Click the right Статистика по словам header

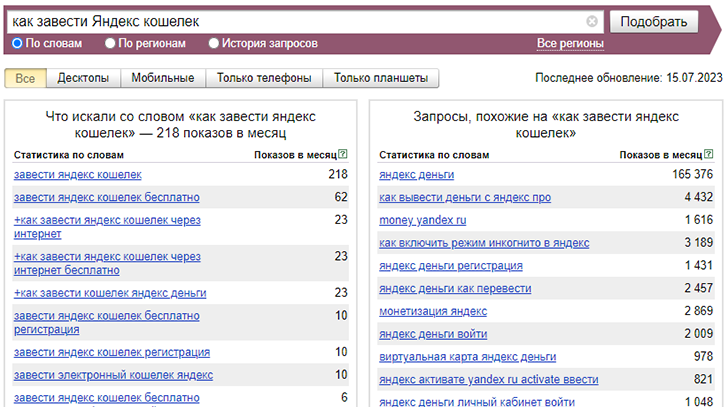[434, 155]
